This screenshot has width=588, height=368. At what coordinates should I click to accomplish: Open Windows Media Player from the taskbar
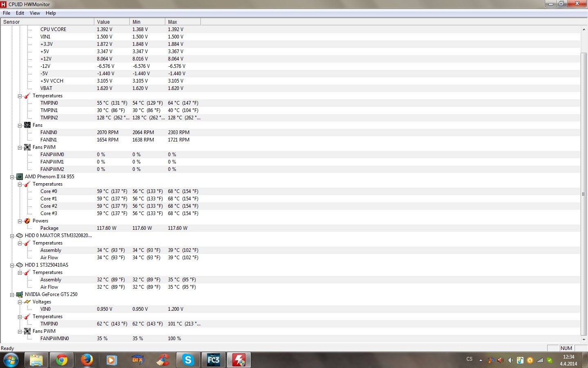(112, 360)
